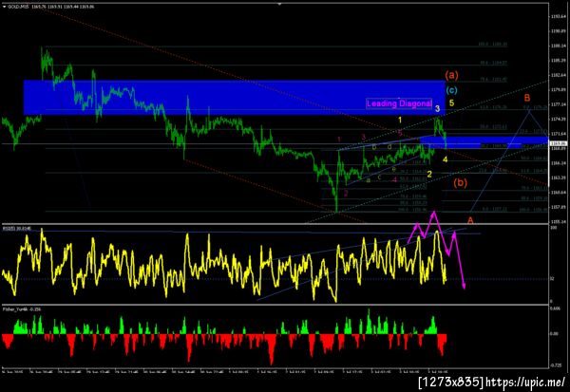Select the orange 'B' projection label
570x392 pixels.
526,98
